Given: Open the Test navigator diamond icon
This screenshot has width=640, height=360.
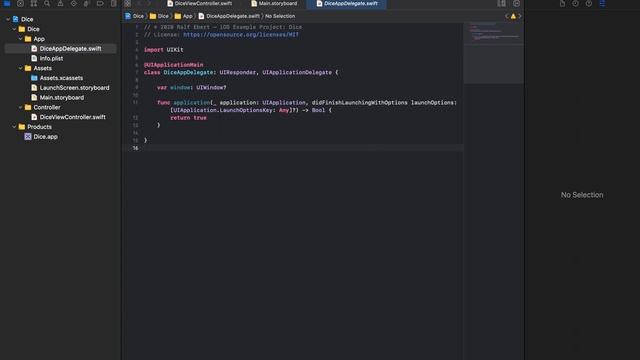Looking at the screenshot, I should pyautogui.click(x=73, y=4).
